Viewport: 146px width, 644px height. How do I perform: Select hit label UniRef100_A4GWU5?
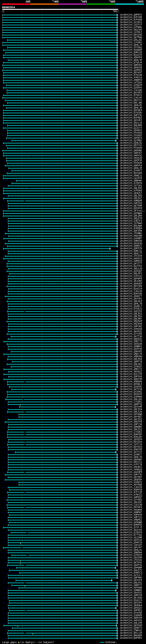click(x=131, y=50)
